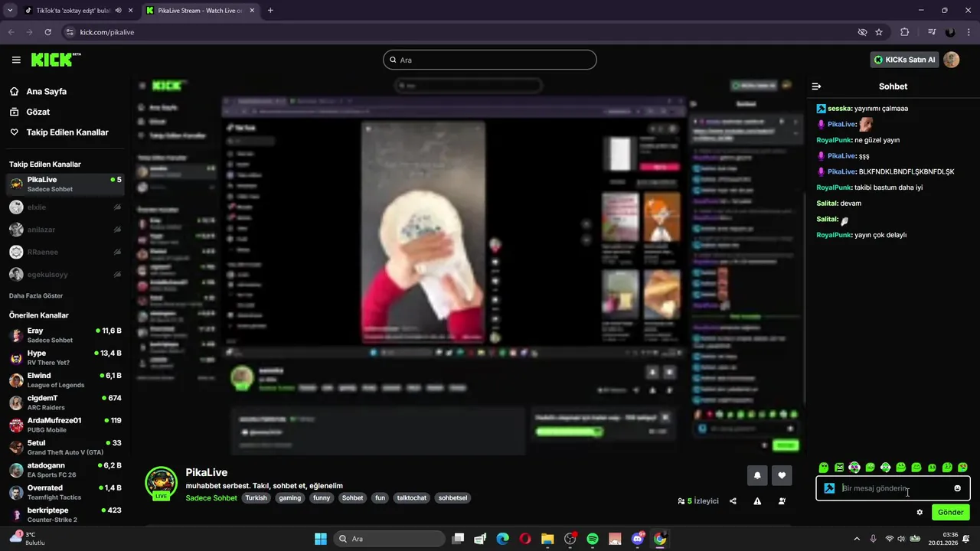Open recommended channel Elwind

65,380
